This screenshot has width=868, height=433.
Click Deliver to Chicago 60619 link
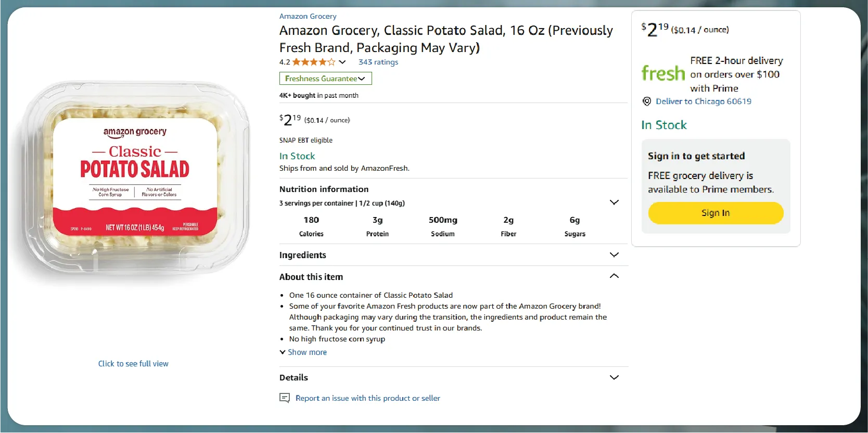coord(704,101)
